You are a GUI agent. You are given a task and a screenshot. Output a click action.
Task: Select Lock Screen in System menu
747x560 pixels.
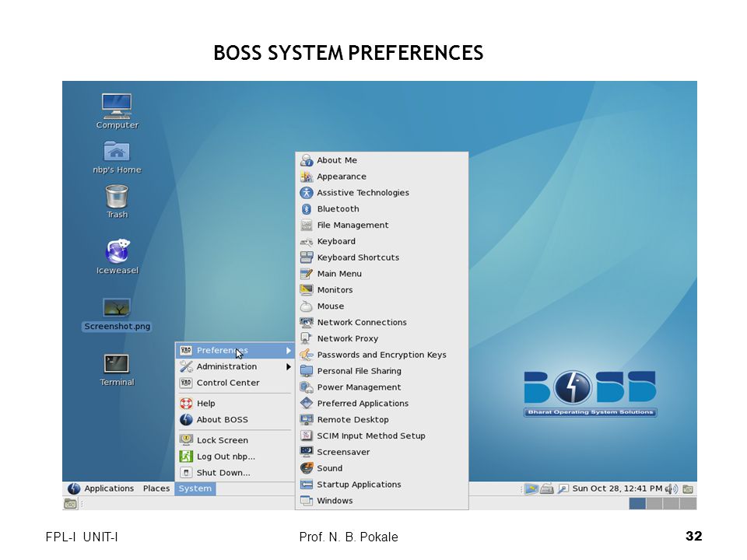(x=235, y=440)
